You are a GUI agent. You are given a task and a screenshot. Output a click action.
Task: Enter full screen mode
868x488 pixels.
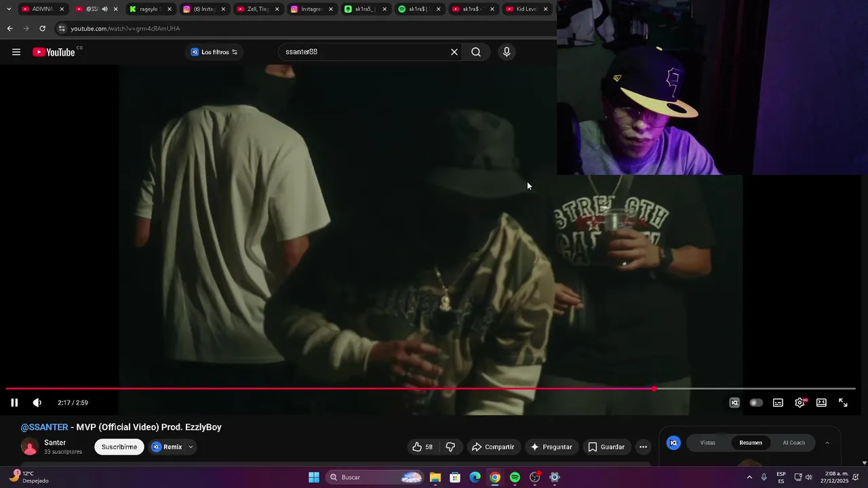point(843,403)
